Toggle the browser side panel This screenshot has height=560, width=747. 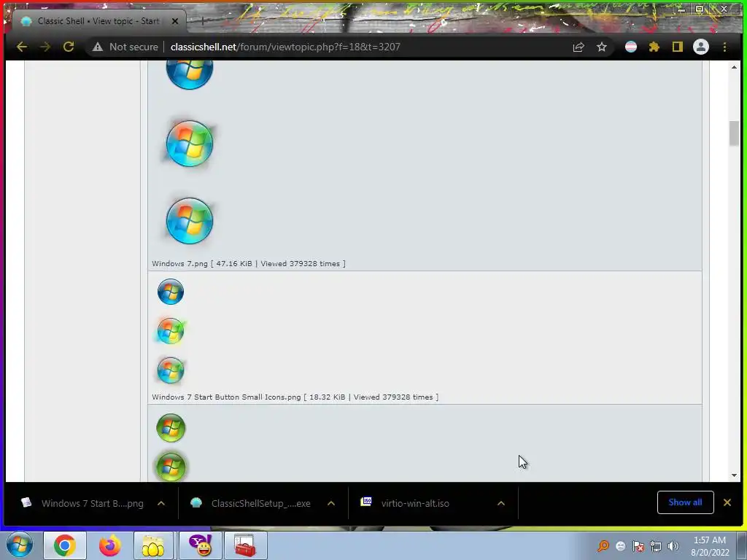pyautogui.click(x=678, y=47)
